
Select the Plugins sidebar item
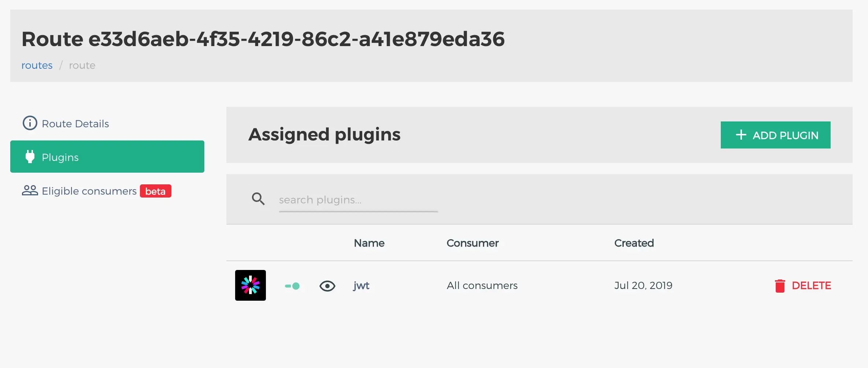[x=107, y=157]
